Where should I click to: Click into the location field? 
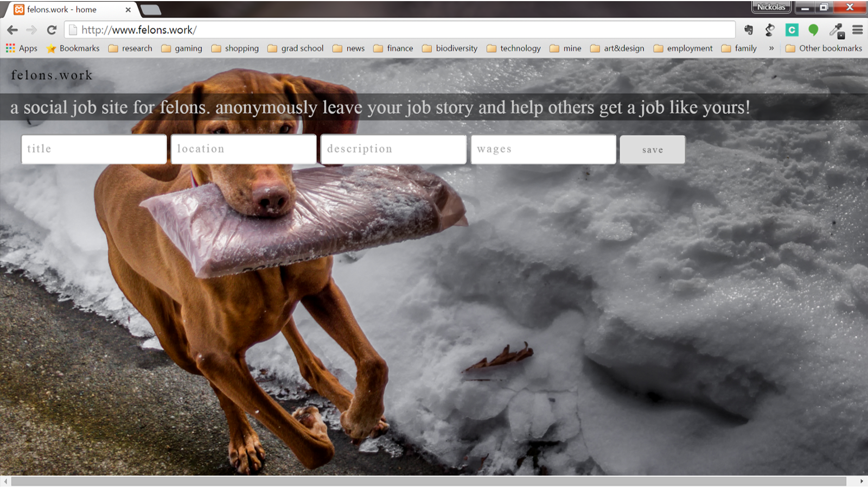coord(244,149)
